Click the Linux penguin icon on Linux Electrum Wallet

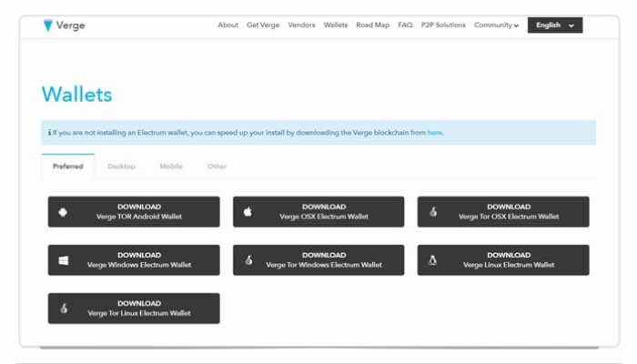(x=432, y=260)
